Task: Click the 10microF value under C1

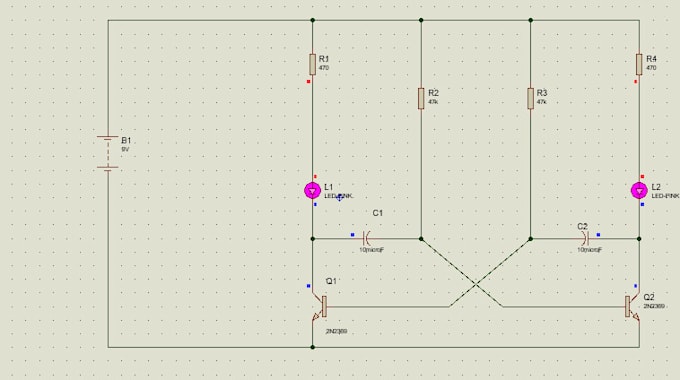Action: pyautogui.click(x=372, y=250)
